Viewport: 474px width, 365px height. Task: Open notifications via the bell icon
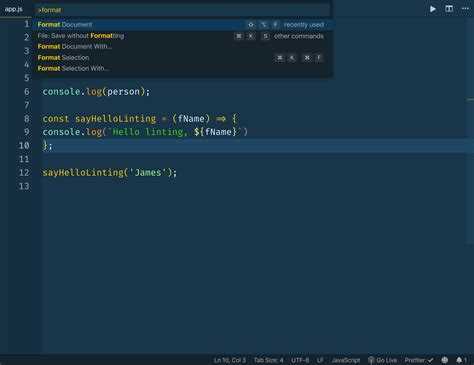(x=459, y=360)
